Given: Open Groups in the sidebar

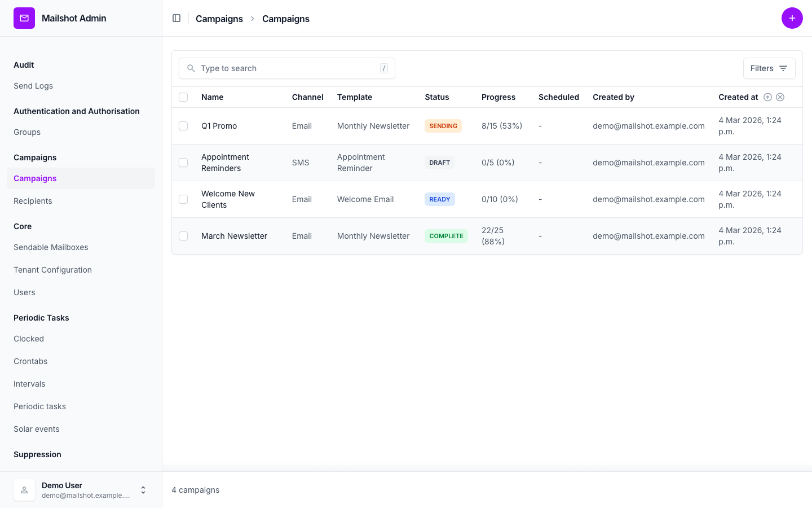Looking at the screenshot, I should 27,132.
